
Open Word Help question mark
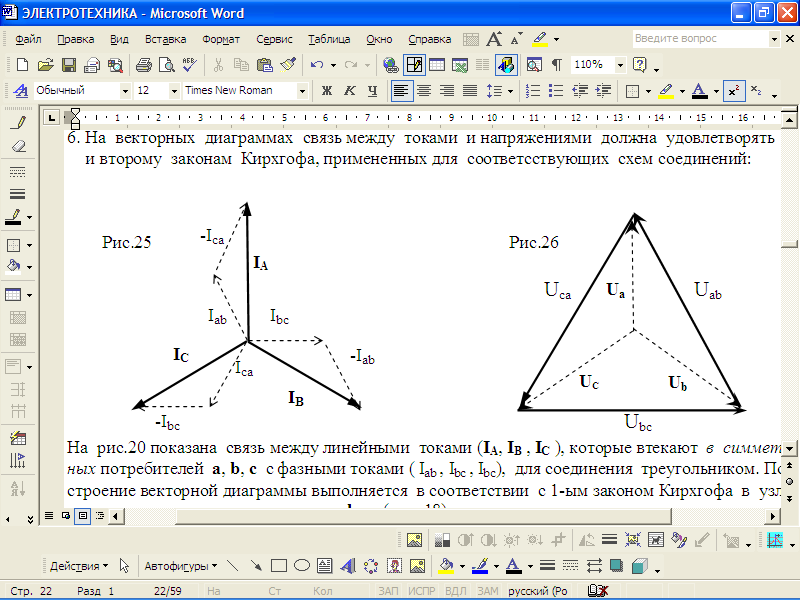tap(639, 65)
